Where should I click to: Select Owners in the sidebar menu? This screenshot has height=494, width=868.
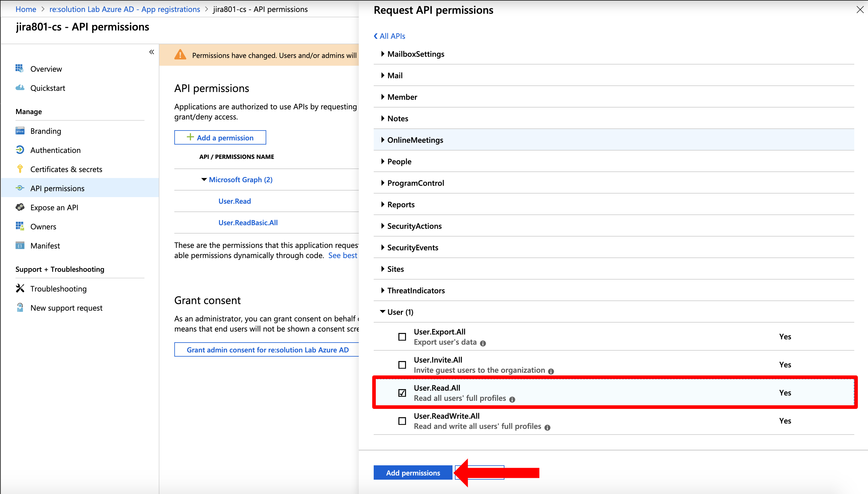click(x=43, y=226)
